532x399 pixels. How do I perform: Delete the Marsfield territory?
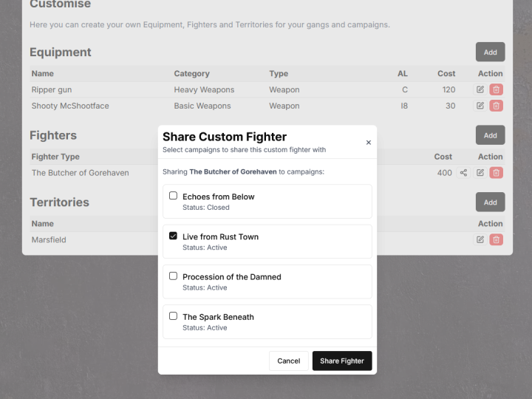(496, 239)
